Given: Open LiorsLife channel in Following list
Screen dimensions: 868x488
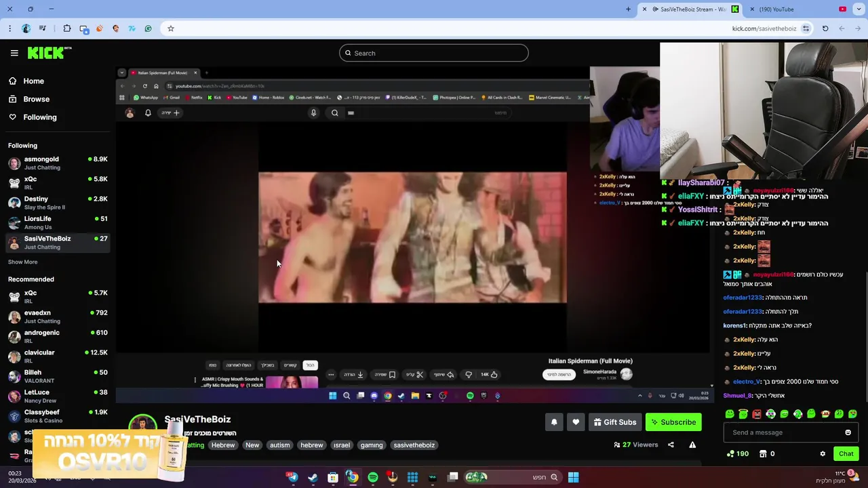Looking at the screenshot, I should click(58, 222).
